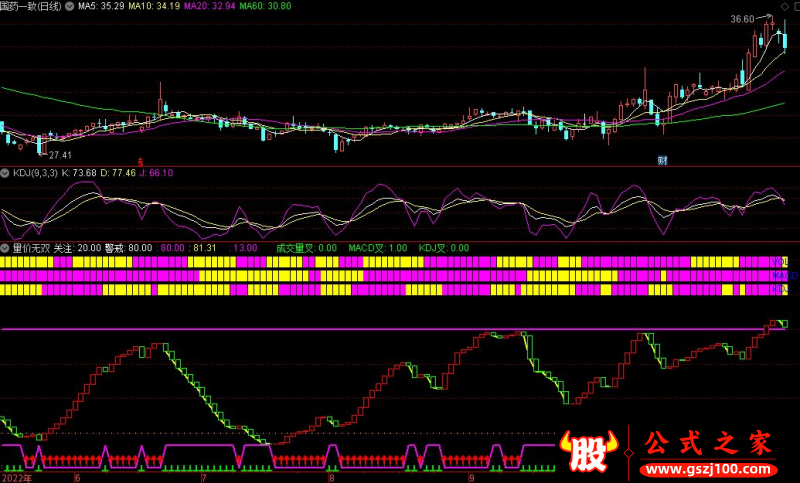This screenshot has width=800, height=483.
Task: Click the J: 66.10 reading
Action: [156, 173]
